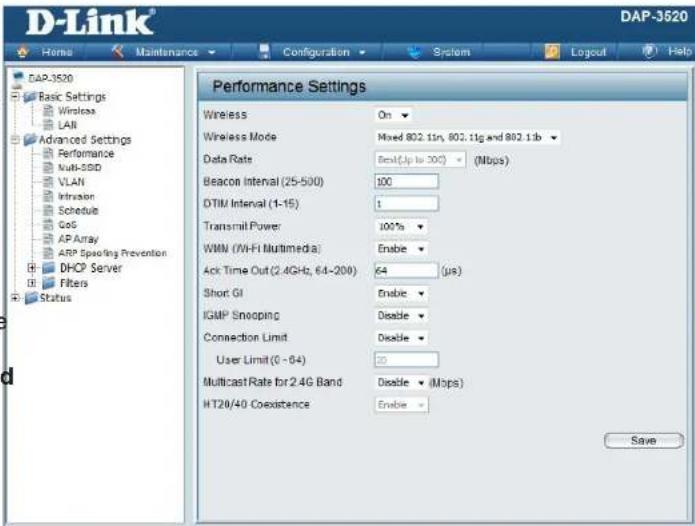This screenshot has height=526, width=695.
Task: Click the User Limit input field
Action: tap(406, 360)
